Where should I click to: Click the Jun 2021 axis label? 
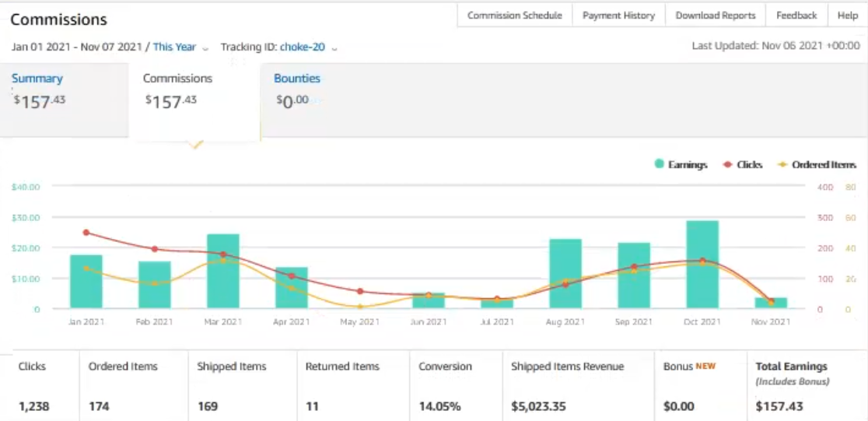click(429, 321)
